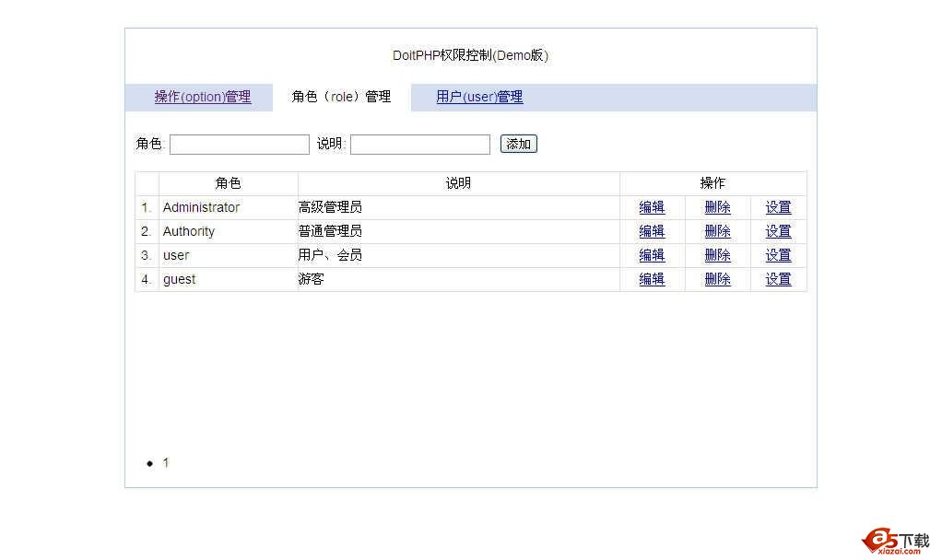
Task: Click 编辑 for the Authority role
Action: 652,231
